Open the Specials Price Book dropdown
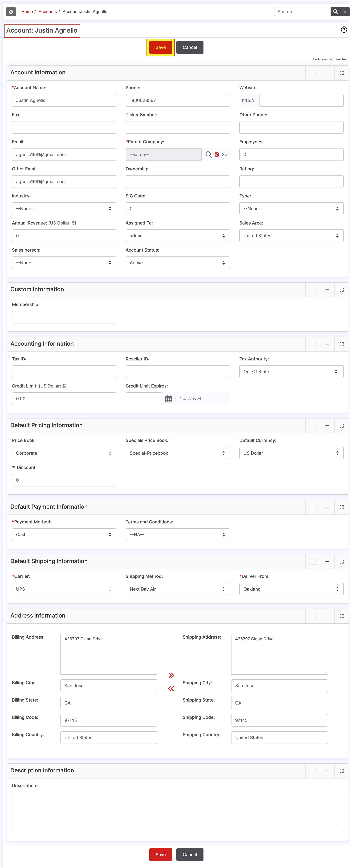The height and width of the screenshot is (868, 350). [x=178, y=453]
